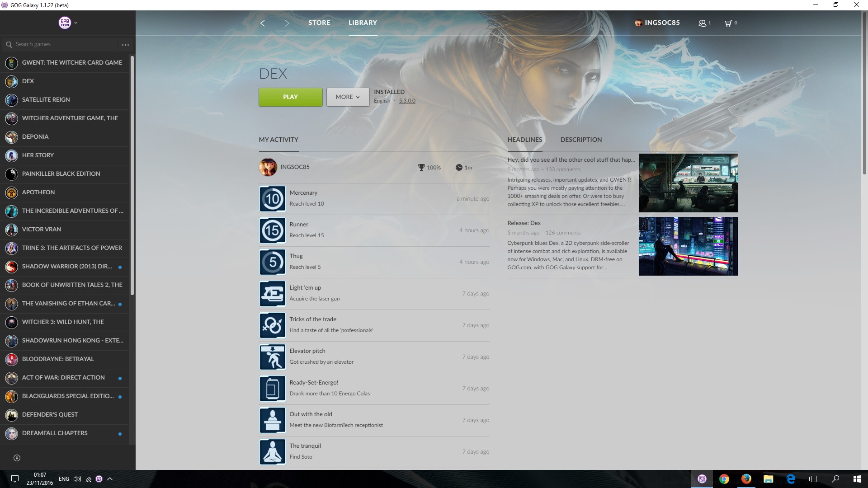
Task: Go back with the left arrow
Action: tap(263, 23)
